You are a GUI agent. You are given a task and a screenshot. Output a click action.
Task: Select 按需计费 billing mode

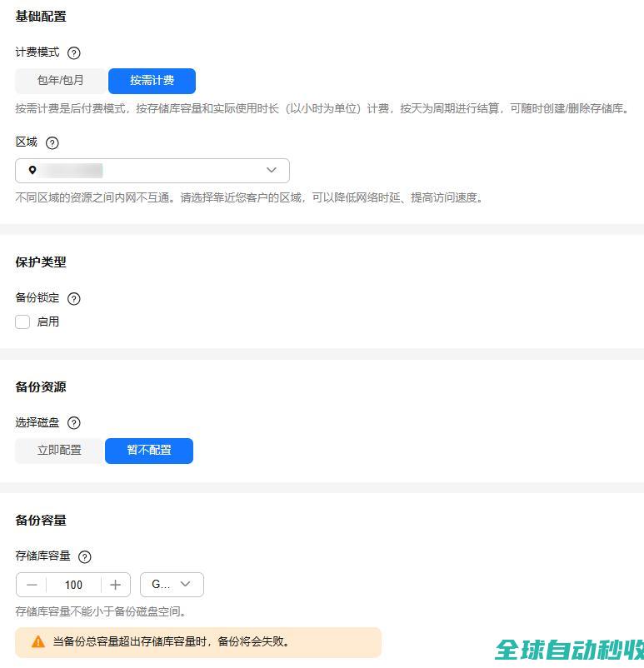coord(152,81)
